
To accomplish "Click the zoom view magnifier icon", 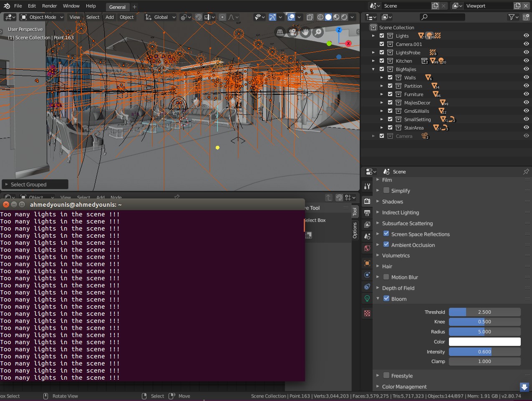I will [318, 32].
